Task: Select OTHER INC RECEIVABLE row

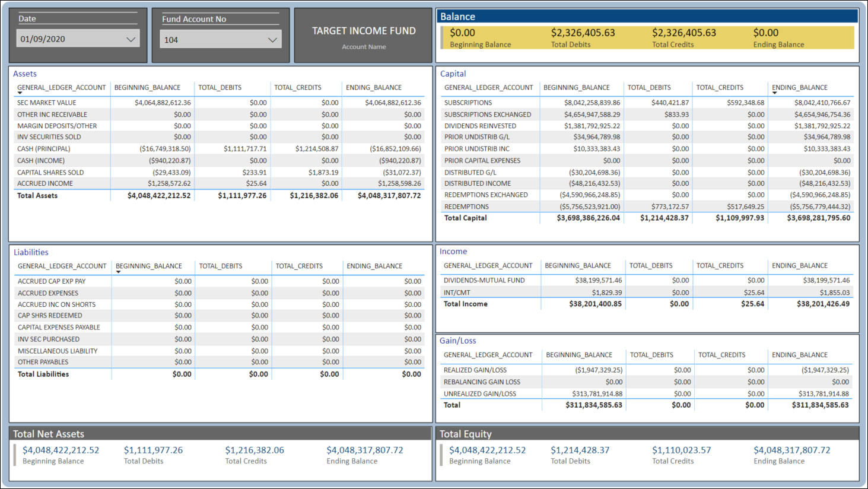Action: pyautogui.click(x=220, y=115)
